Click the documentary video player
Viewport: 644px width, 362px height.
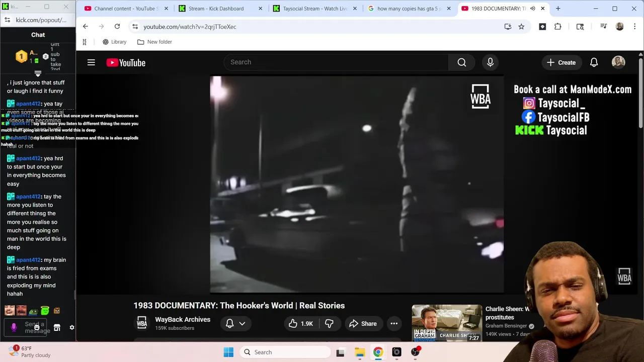click(357, 184)
